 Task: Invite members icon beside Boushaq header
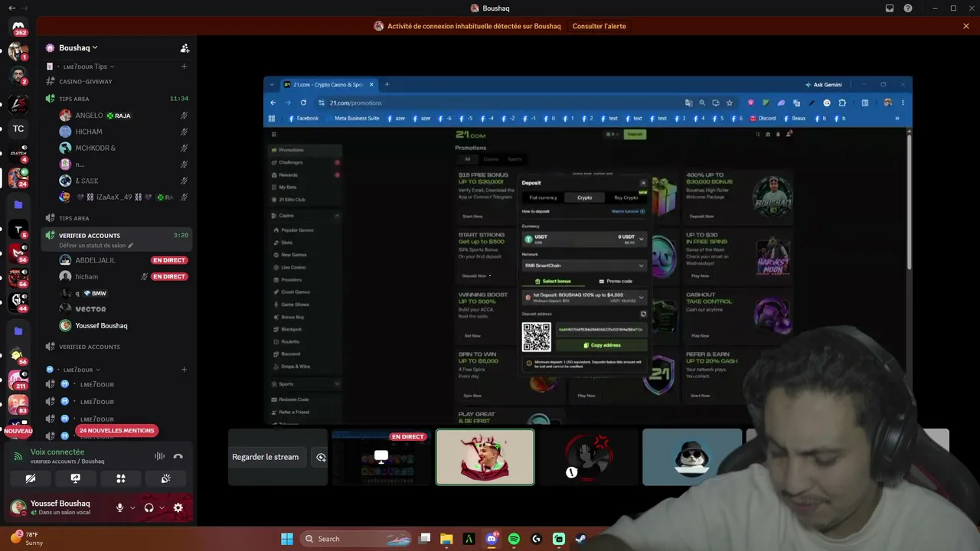[x=185, y=48]
